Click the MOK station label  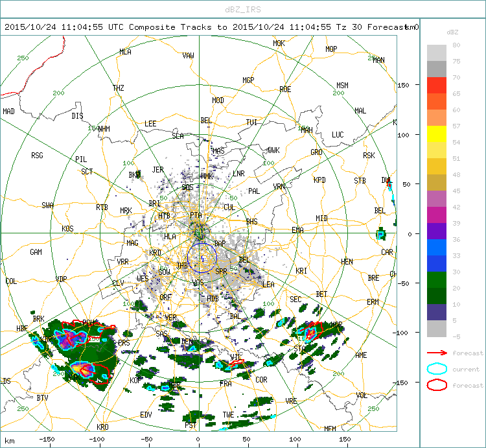(x=279, y=43)
